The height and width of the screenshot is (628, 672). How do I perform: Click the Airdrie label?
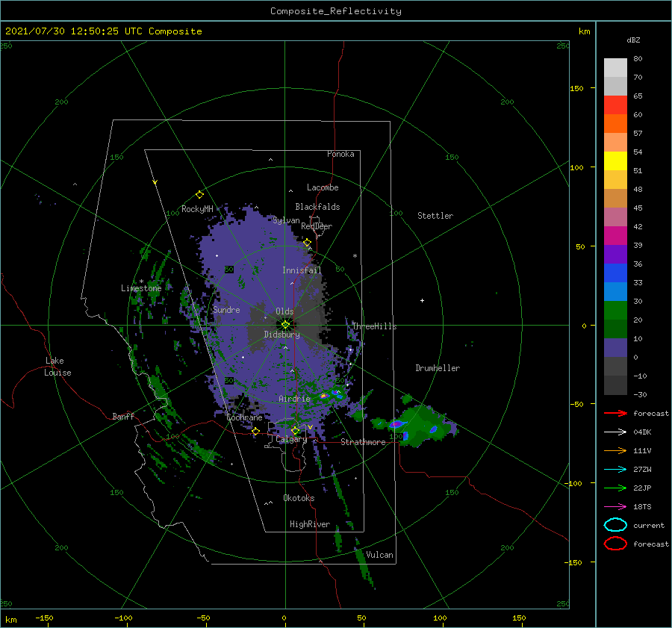coord(294,399)
